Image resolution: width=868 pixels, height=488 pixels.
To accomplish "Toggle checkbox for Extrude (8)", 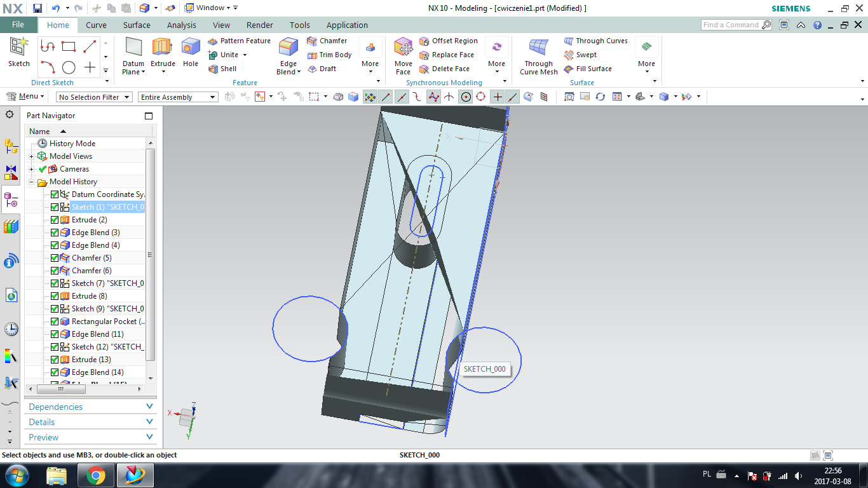I will (55, 296).
